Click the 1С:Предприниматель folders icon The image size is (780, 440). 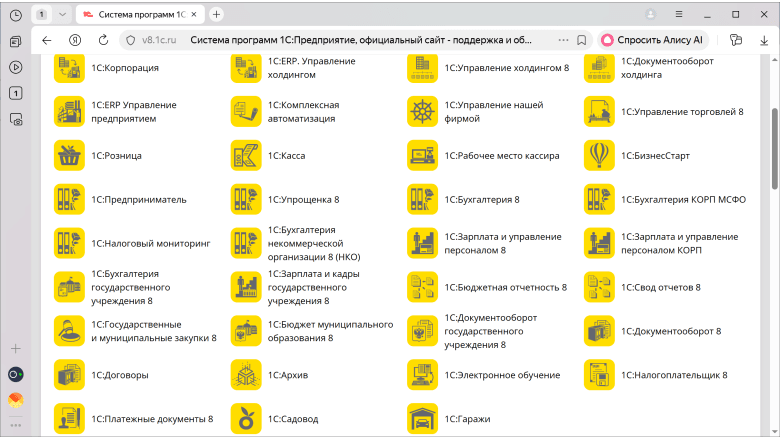tap(69, 199)
